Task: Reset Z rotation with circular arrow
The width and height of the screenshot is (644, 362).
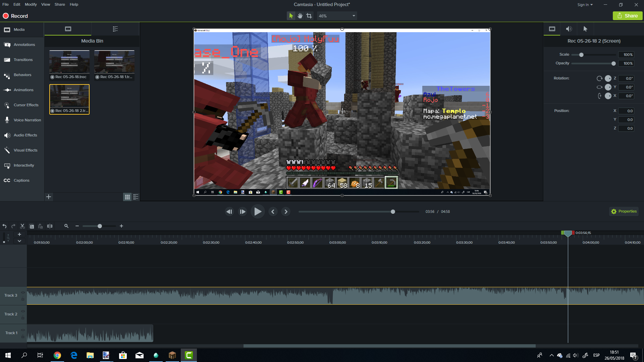Action: pyautogui.click(x=599, y=78)
